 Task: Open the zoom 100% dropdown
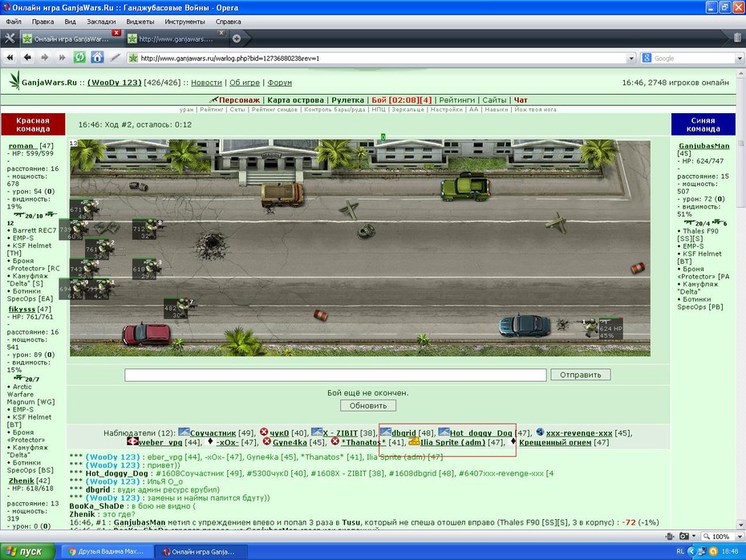tap(740, 536)
